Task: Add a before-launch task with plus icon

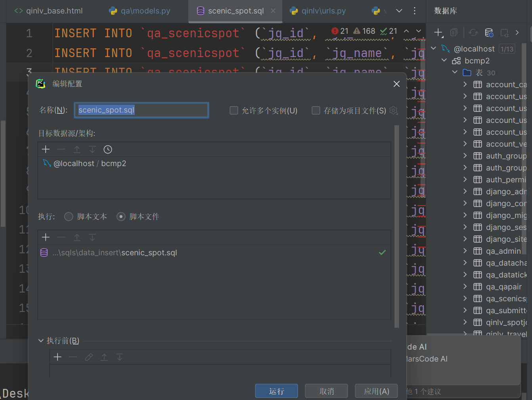Action: pos(58,357)
